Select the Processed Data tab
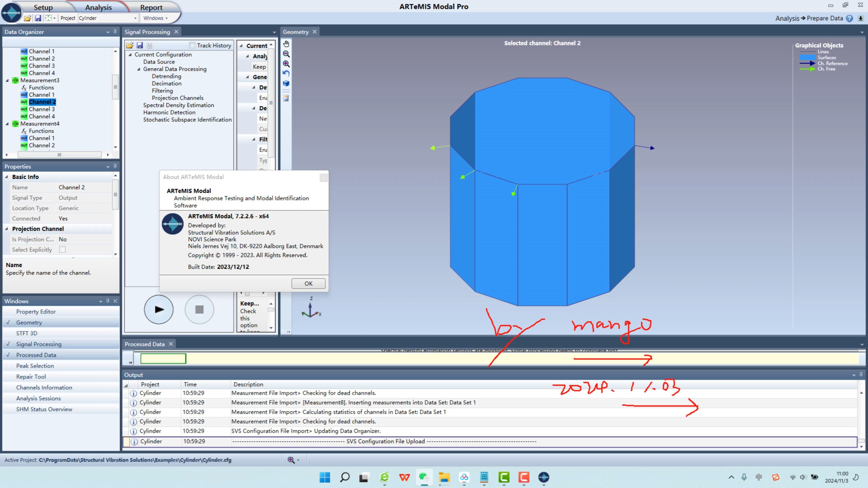868x488 pixels. 145,344
